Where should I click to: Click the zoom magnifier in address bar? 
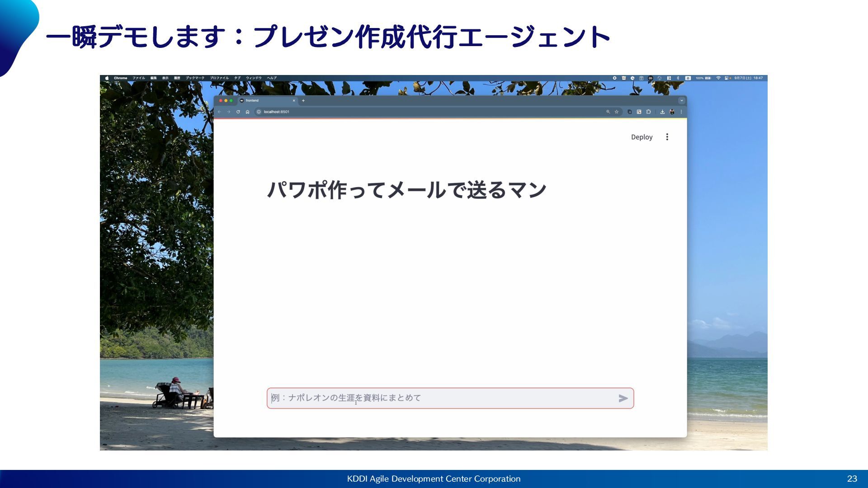tap(608, 112)
